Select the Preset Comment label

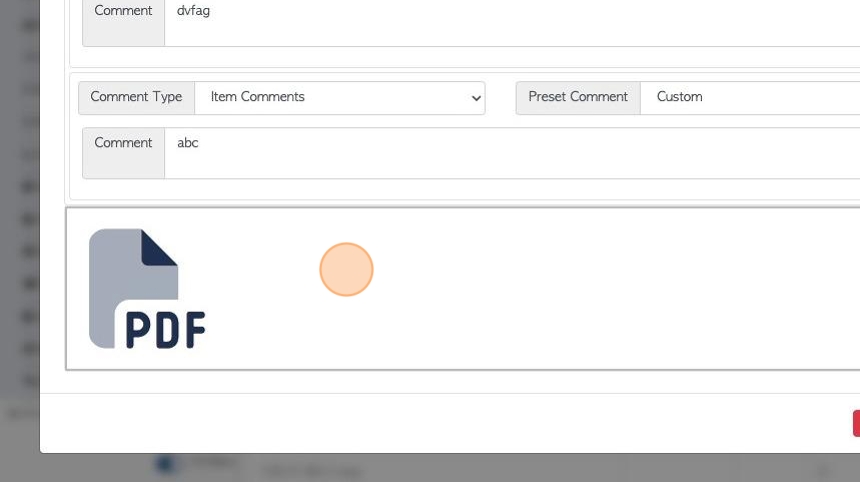tap(578, 97)
